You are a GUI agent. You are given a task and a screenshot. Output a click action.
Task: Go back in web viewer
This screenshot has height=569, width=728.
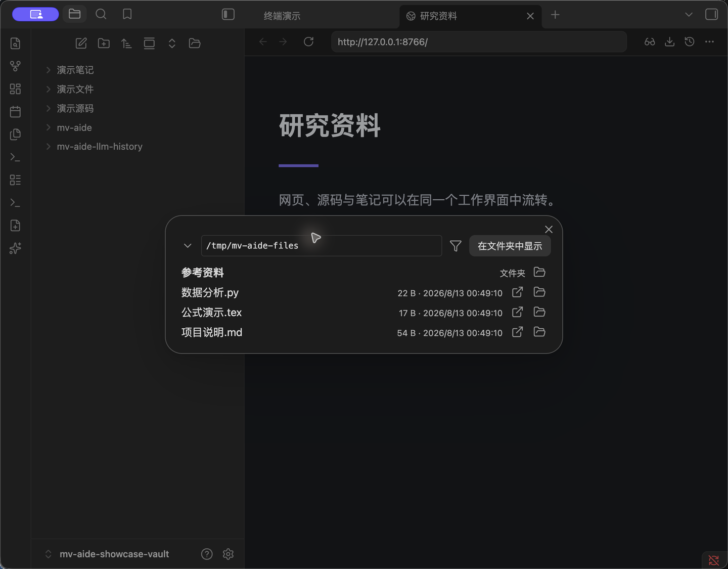(263, 41)
